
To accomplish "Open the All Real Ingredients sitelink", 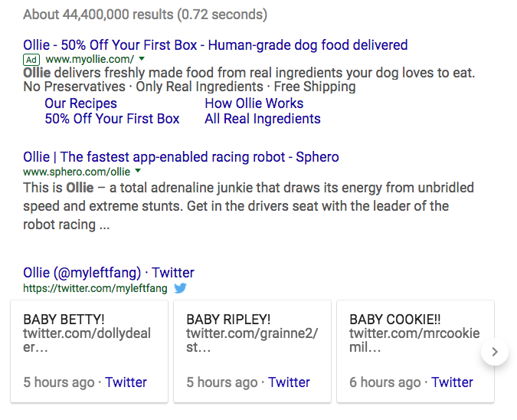I will tap(262, 119).
